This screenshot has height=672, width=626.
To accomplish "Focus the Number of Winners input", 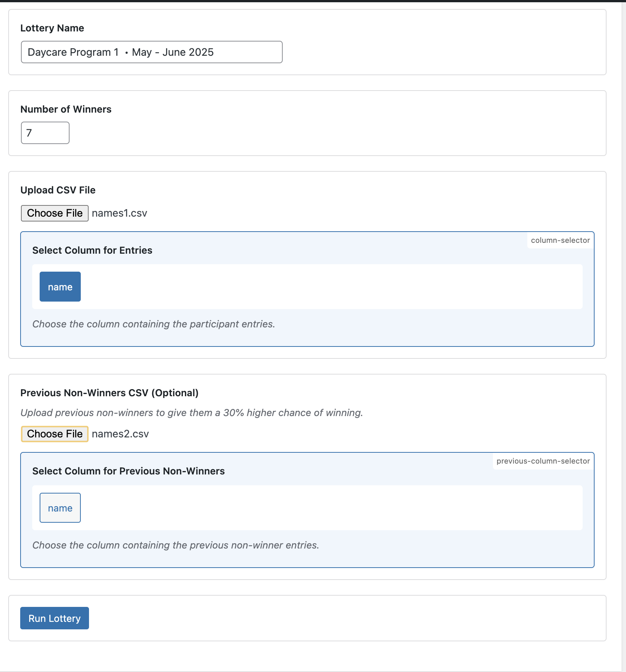I will 45,133.
